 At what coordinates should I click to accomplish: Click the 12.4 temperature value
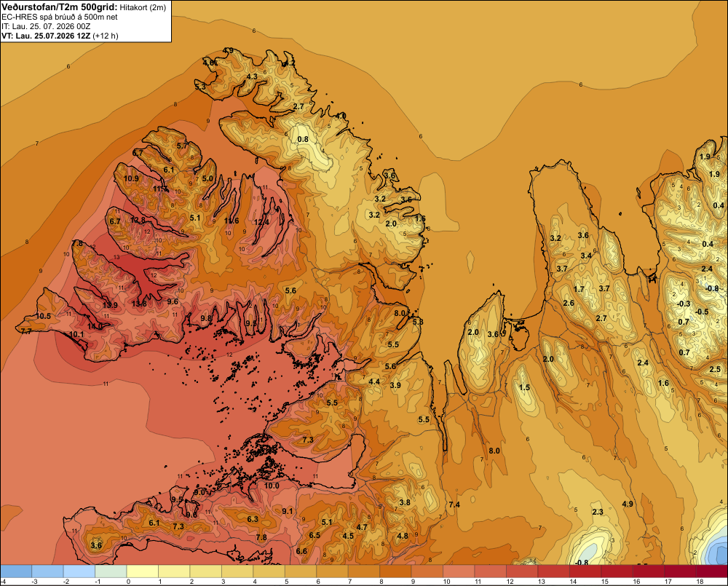point(261,222)
